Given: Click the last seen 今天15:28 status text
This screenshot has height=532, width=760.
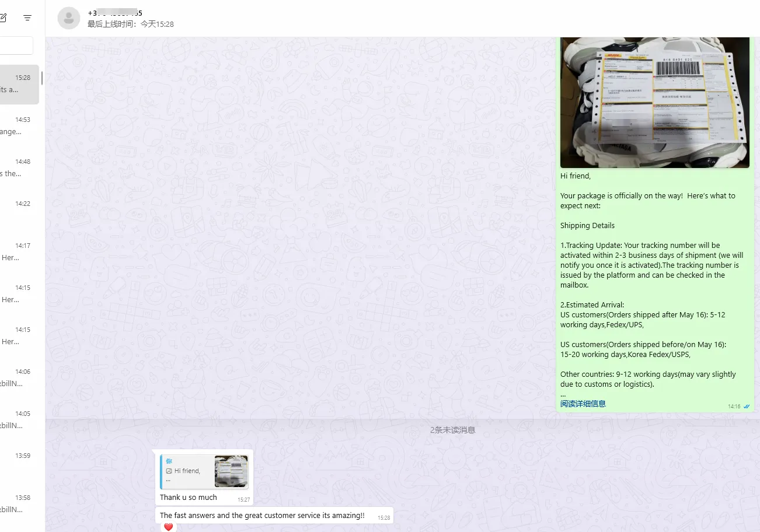Looking at the screenshot, I should 131,24.
